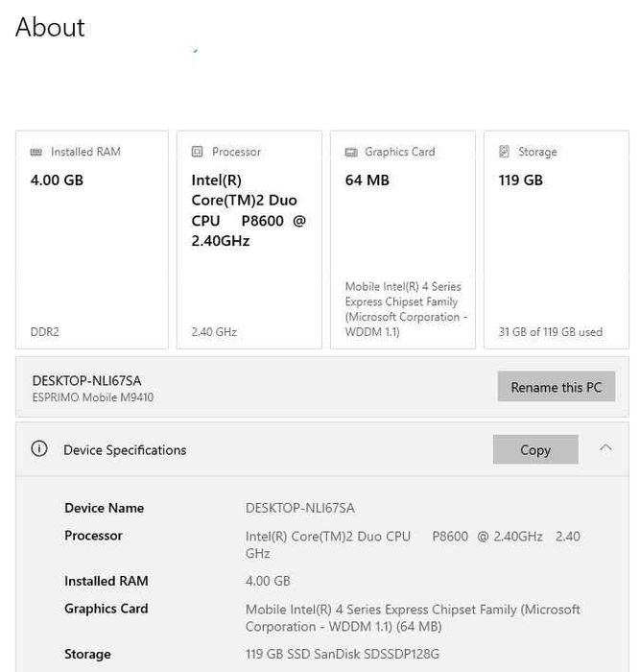This screenshot has height=672, width=640.
Task: Click the 64 MB value in Graphics card
Action: point(367,180)
